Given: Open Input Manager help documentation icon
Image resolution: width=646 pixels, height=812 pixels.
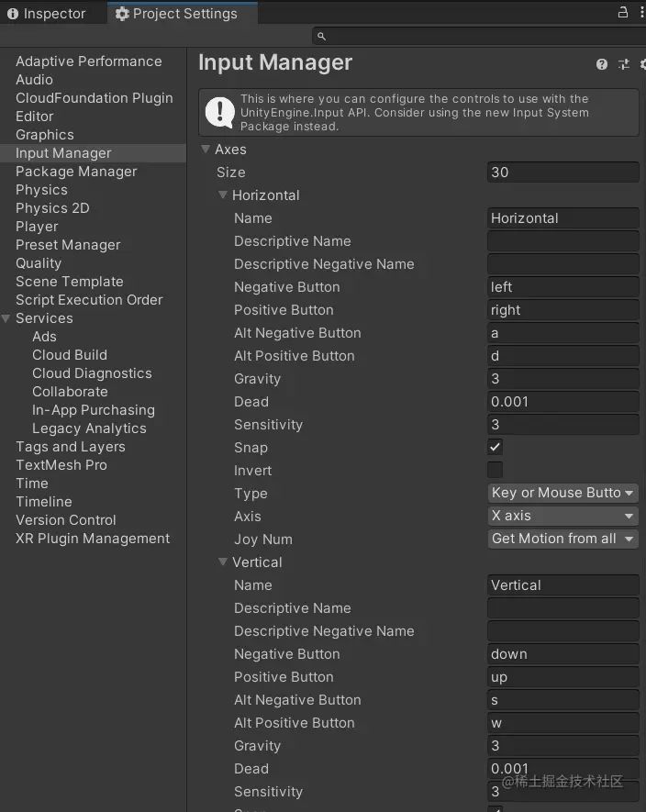Looking at the screenshot, I should (x=602, y=64).
